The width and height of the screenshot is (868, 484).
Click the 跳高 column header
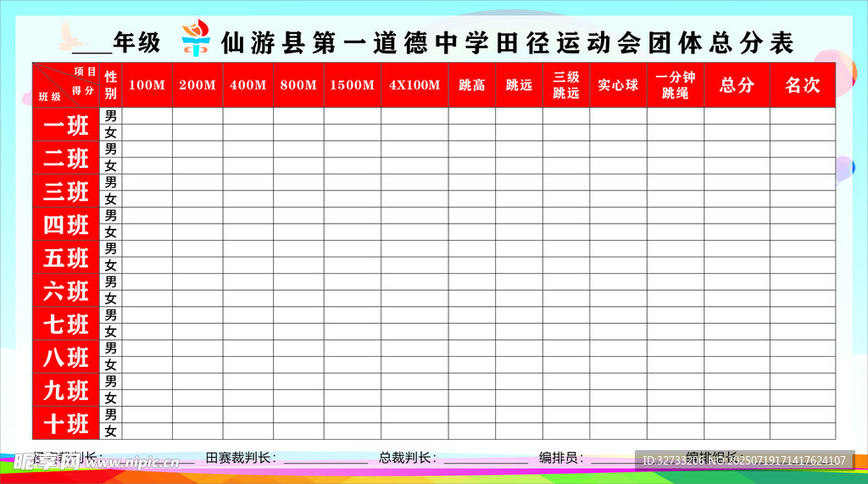click(471, 85)
